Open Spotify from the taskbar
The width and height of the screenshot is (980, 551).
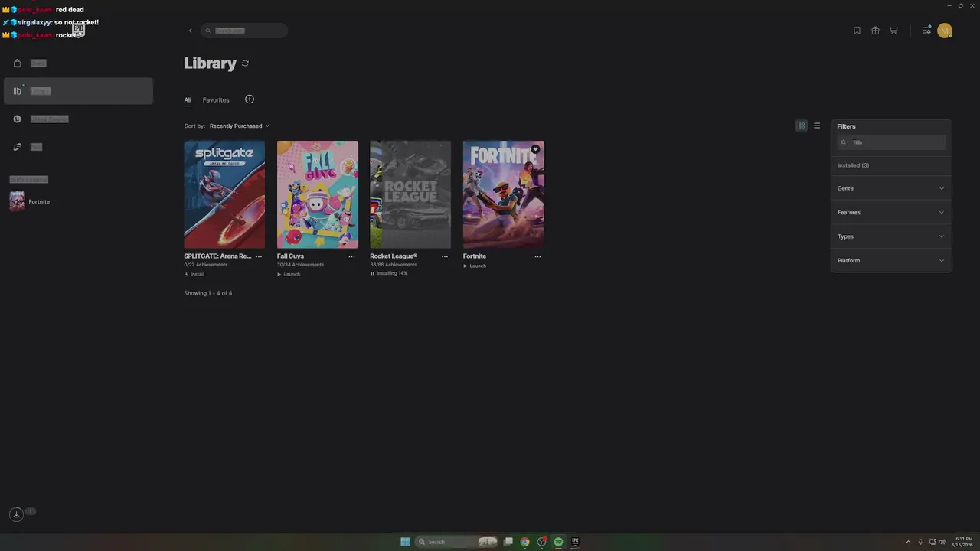point(558,542)
